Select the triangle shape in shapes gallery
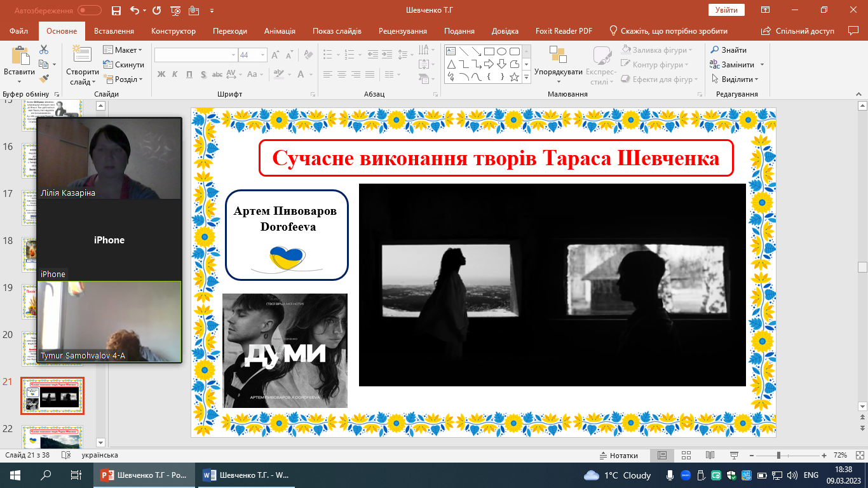 [x=451, y=64]
